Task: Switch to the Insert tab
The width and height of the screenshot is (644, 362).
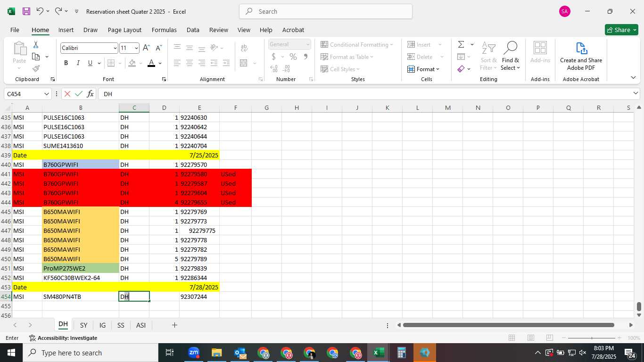Action: pyautogui.click(x=66, y=30)
